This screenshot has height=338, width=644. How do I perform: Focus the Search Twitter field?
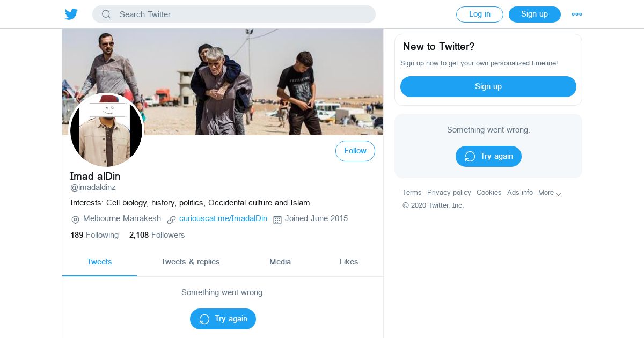pyautogui.click(x=241, y=14)
